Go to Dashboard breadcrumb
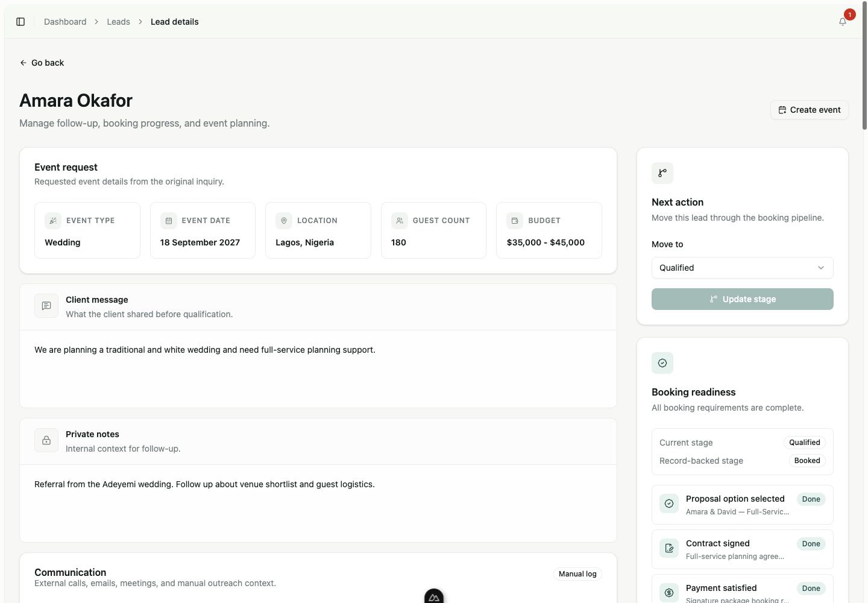 point(65,22)
